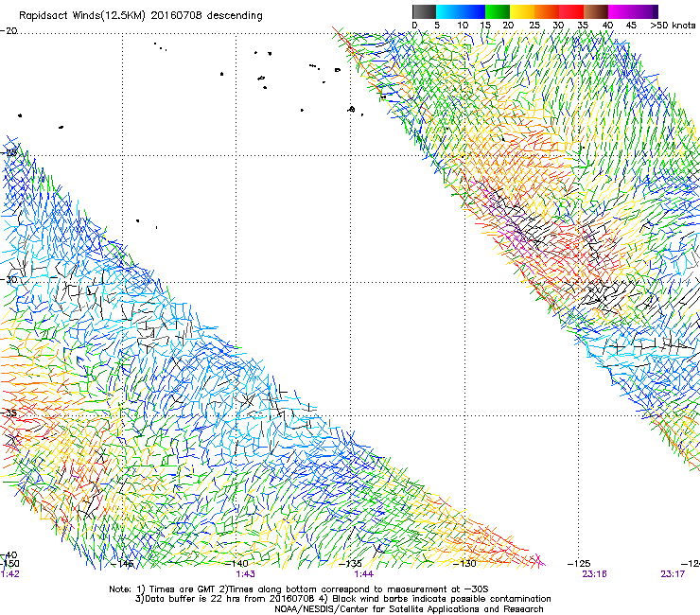Click the '45' tick label on the legend
The width and height of the screenshot is (700, 615).
[x=631, y=26]
